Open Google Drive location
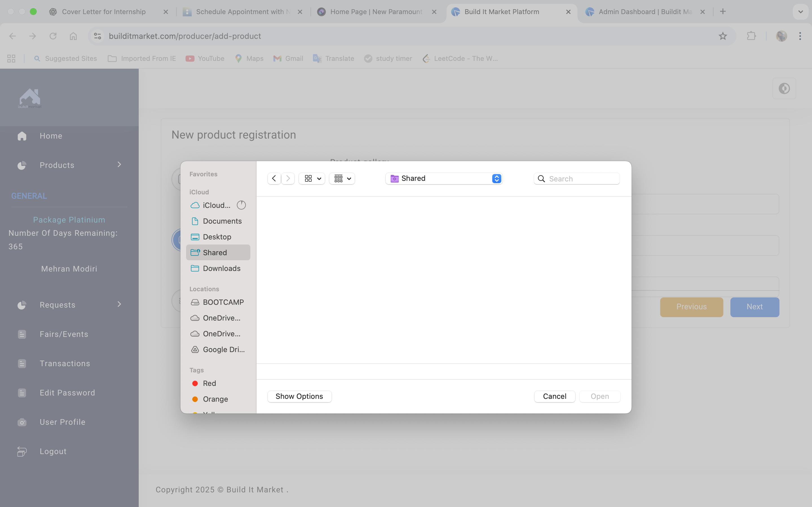Viewport: 812px width, 507px height. pyautogui.click(x=224, y=349)
